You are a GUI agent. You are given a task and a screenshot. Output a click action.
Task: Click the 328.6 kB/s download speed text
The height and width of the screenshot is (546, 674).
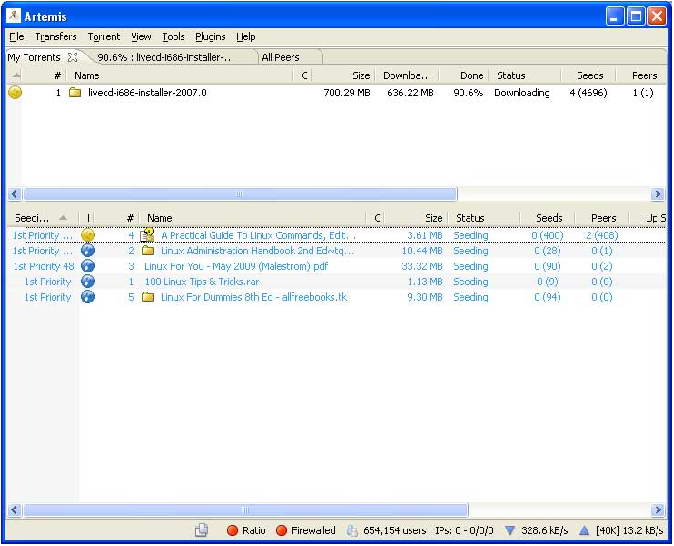tap(545, 531)
